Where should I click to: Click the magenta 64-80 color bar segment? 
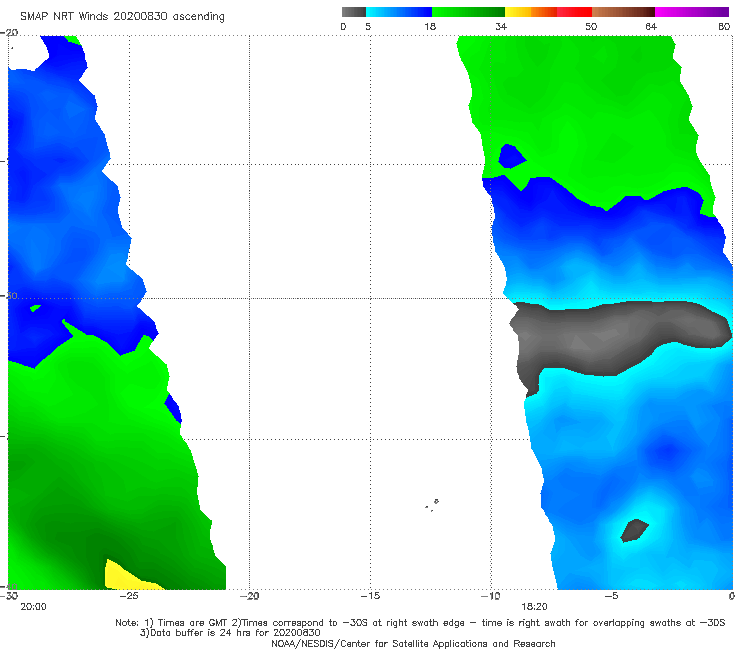point(692,12)
